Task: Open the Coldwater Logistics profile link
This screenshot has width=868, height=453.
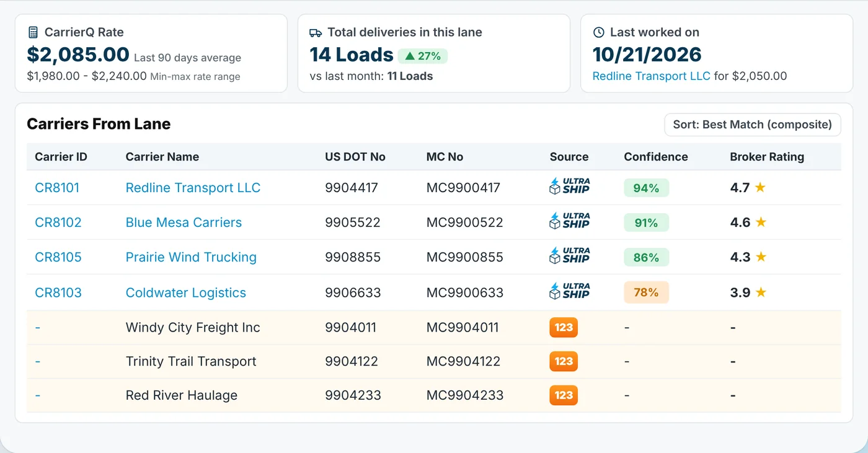Action: point(186,292)
